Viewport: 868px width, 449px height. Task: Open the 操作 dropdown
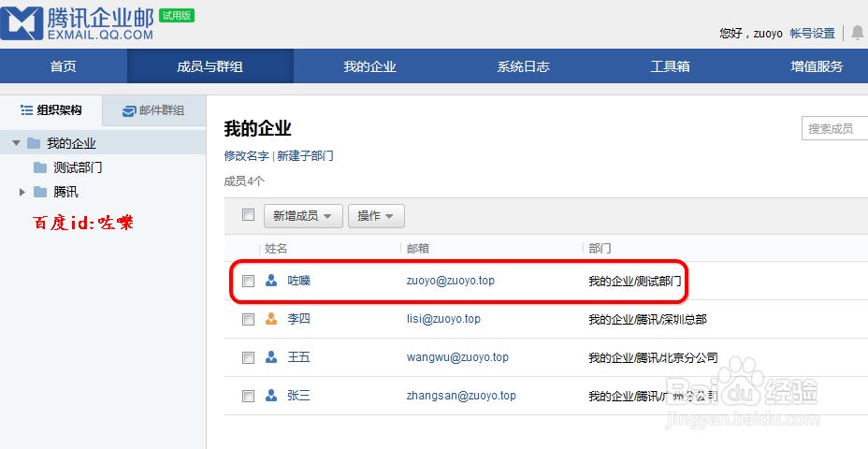point(376,216)
